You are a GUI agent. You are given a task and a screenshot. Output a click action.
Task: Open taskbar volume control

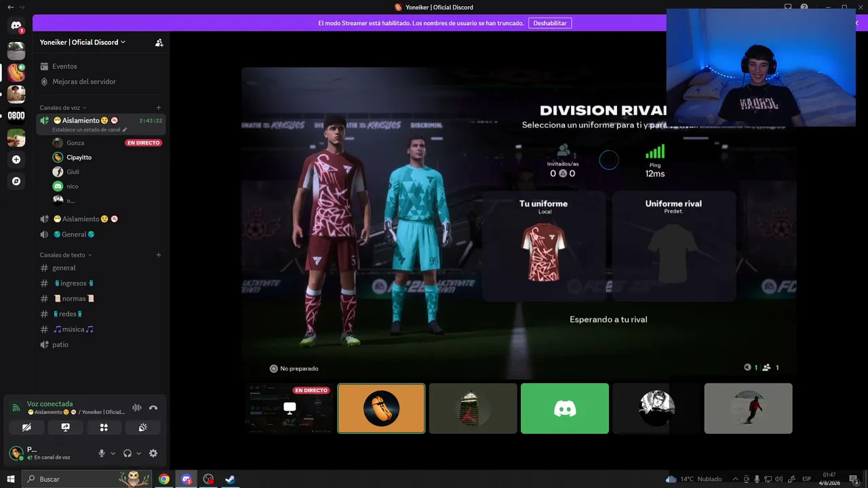click(778, 479)
